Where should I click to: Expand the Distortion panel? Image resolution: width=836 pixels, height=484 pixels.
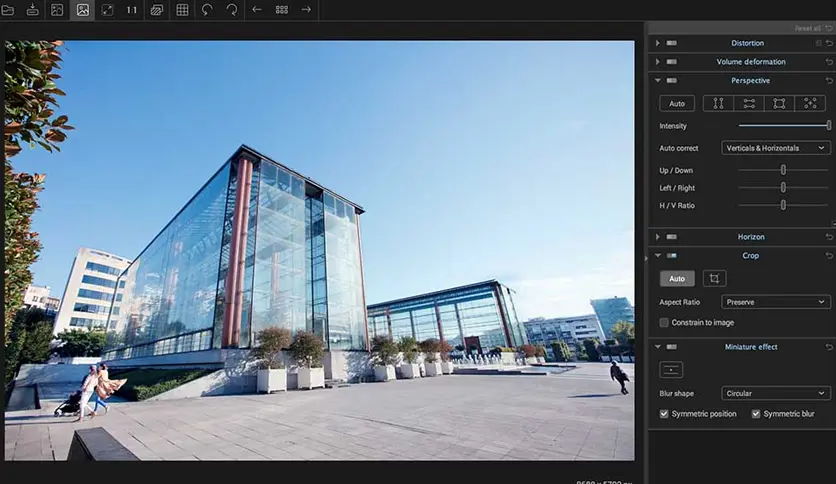657,43
